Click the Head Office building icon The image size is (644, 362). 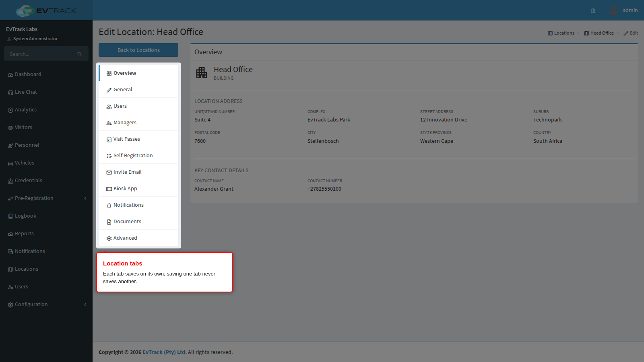tap(202, 72)
